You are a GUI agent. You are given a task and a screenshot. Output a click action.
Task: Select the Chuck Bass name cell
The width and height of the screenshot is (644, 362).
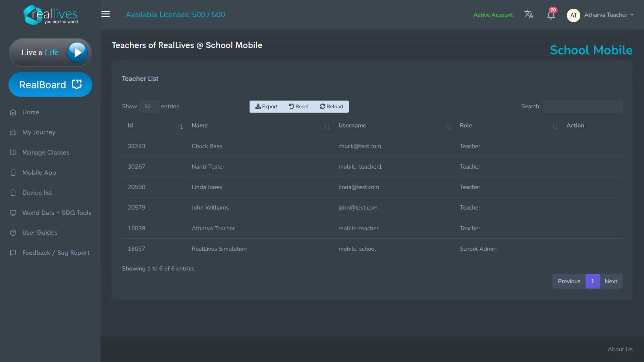click(207, 146)
